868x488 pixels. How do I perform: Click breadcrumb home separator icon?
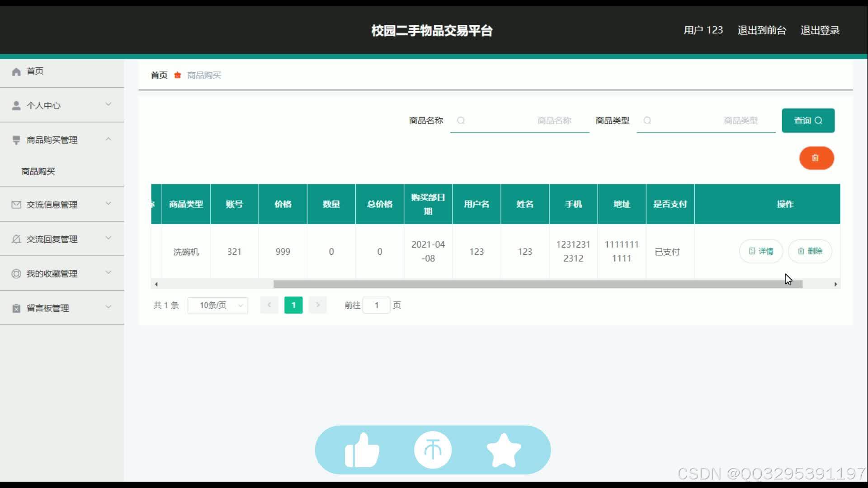point(178,75)
